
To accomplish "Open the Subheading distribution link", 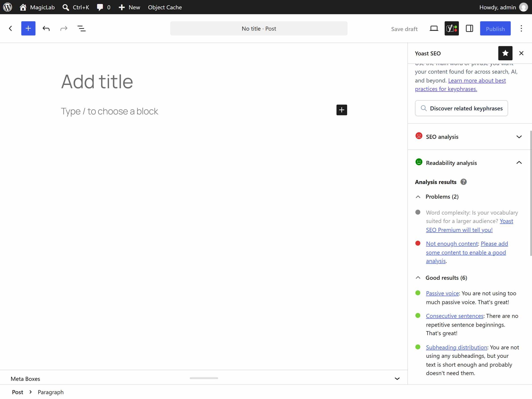I will tap(456, 347).
